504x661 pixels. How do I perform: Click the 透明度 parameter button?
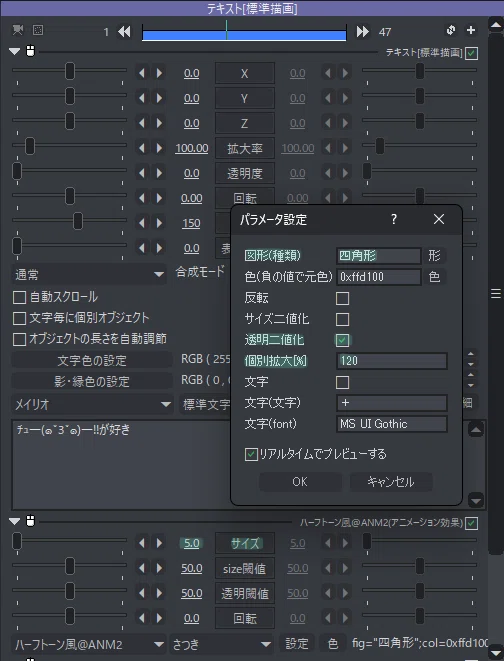pyautogui.click(x=245, y=173)
